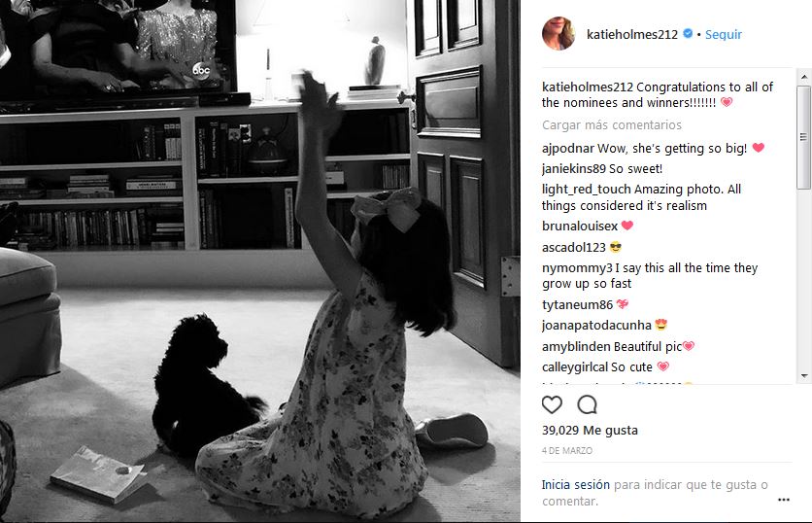Click the 4 DE MARZO post date
The image size is (812, 523).
point(567,451)
